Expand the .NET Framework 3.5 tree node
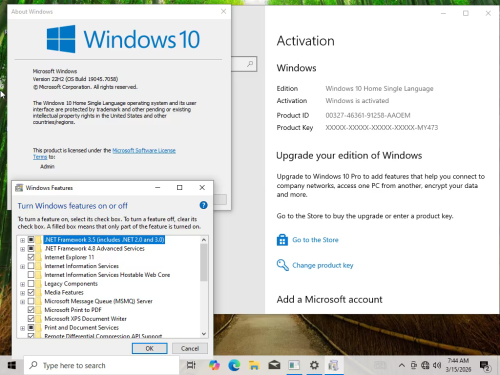 pyautogui.click(x=22, y=240)
